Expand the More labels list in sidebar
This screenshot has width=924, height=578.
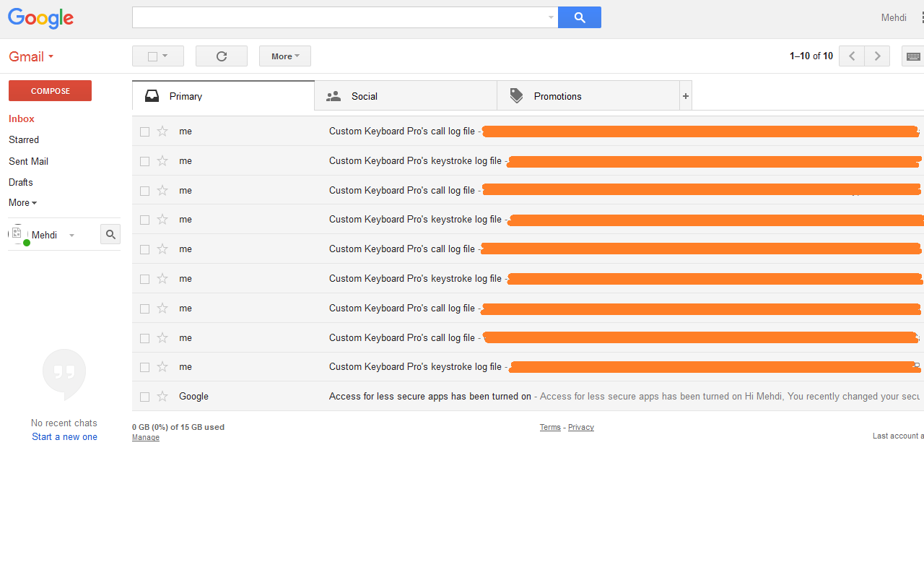point(22,202)
